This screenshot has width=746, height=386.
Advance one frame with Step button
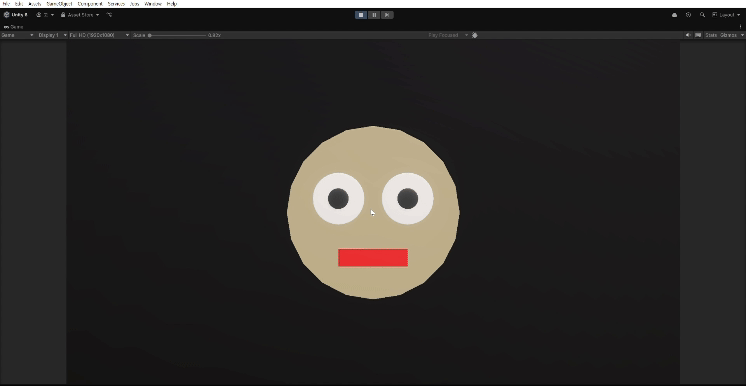pos(387,15)
